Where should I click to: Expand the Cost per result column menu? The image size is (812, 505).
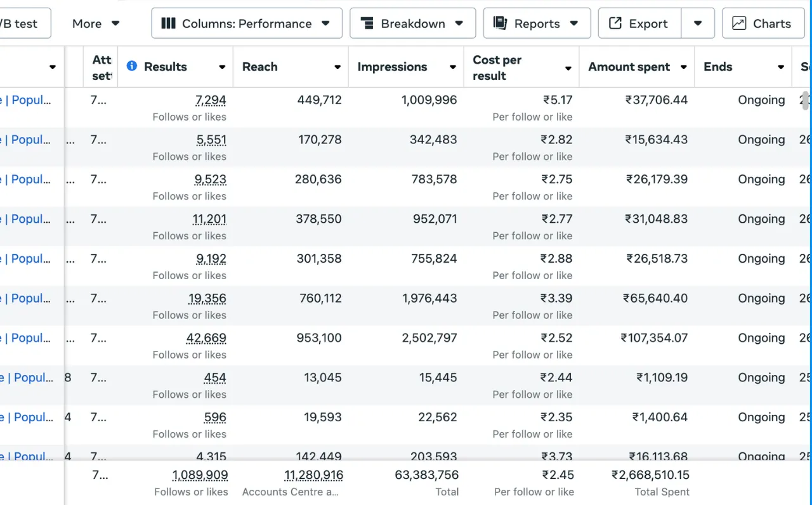pos(568,68)
